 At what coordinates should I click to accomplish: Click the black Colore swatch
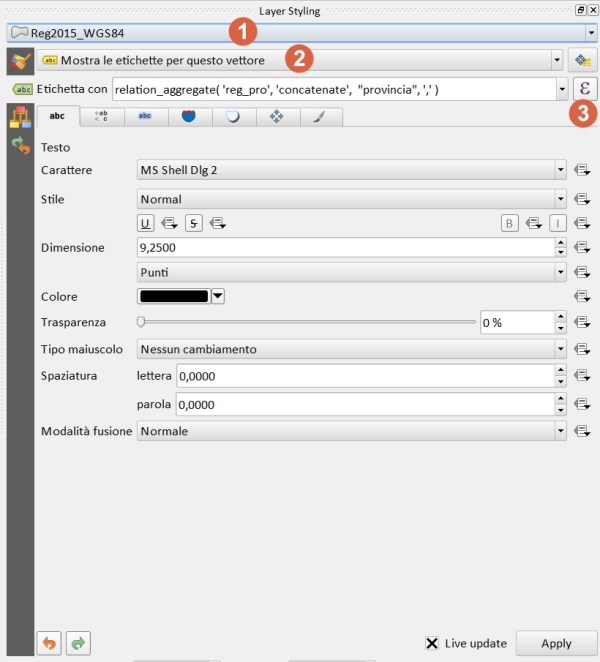172,296
